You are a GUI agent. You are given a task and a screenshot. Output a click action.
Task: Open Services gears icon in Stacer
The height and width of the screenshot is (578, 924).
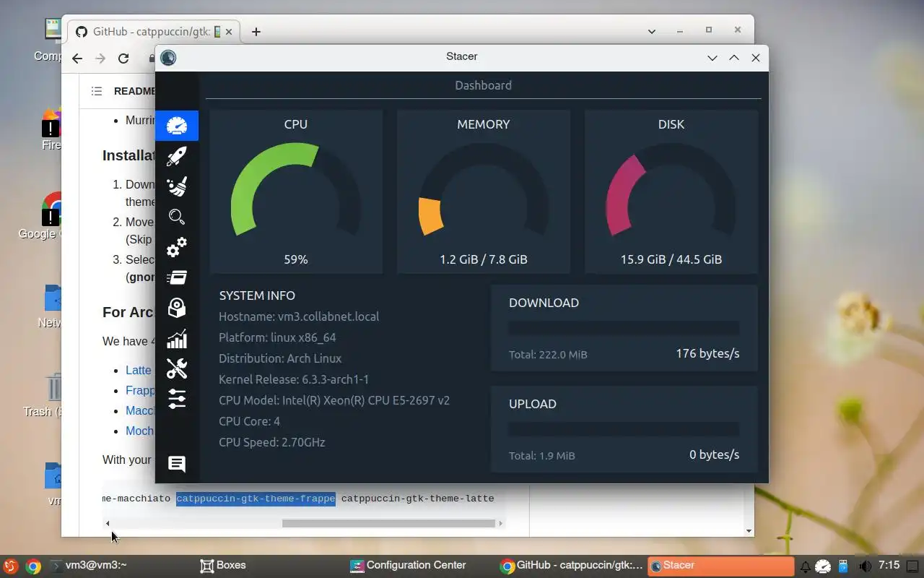(x=177, y=247)
